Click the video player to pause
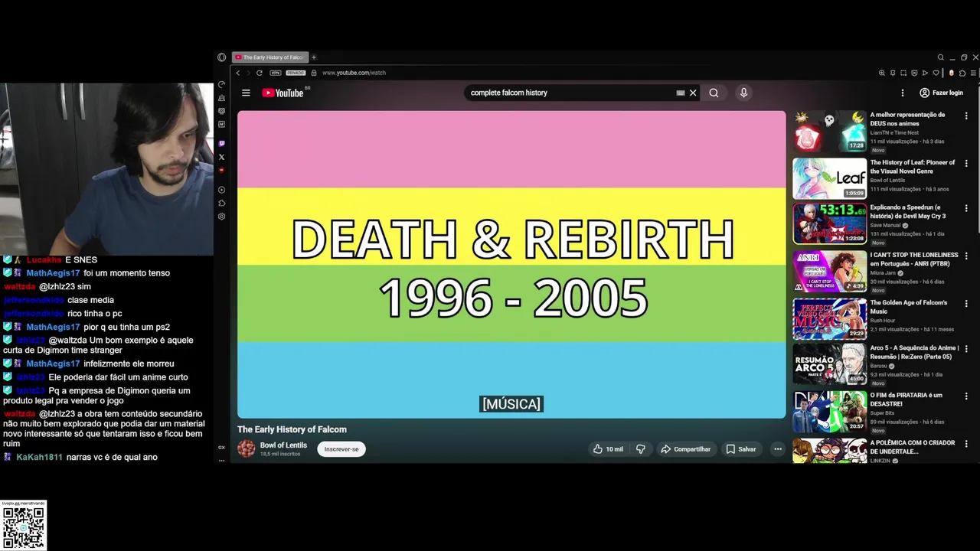 pyautogui.click(x=511, y=264)
